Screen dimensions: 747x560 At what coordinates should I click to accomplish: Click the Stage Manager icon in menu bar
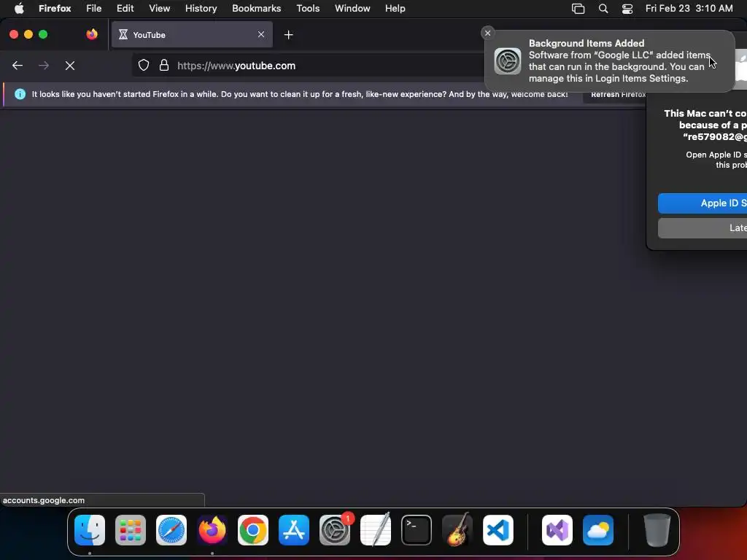(578, 9)
